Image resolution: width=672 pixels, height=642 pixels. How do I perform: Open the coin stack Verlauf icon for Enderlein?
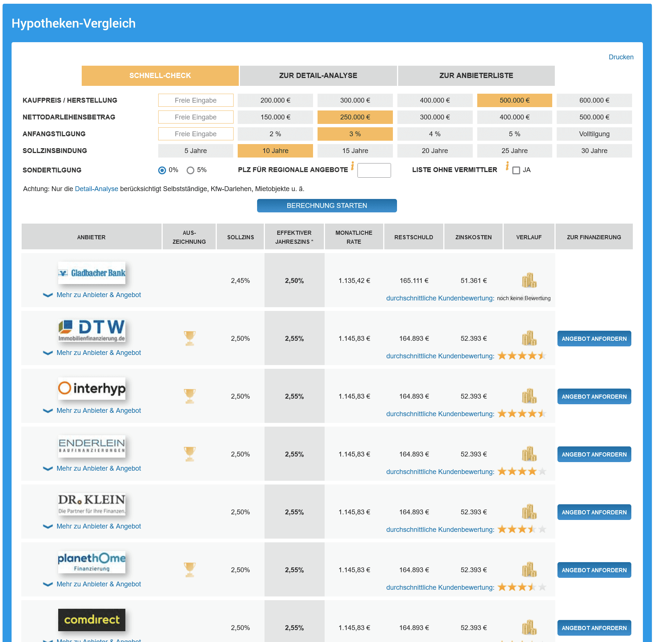click(529, 454)
